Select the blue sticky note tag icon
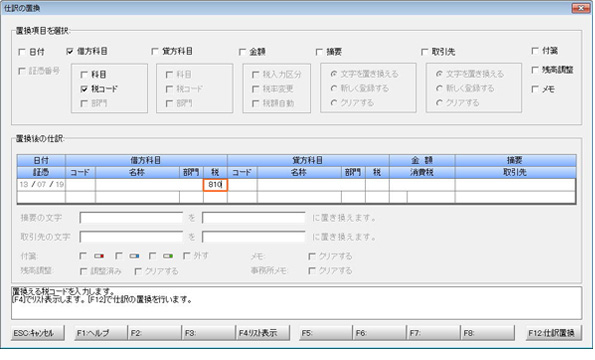Image resolution: width=595 pixels, height=360 pixels. point(134,256)
